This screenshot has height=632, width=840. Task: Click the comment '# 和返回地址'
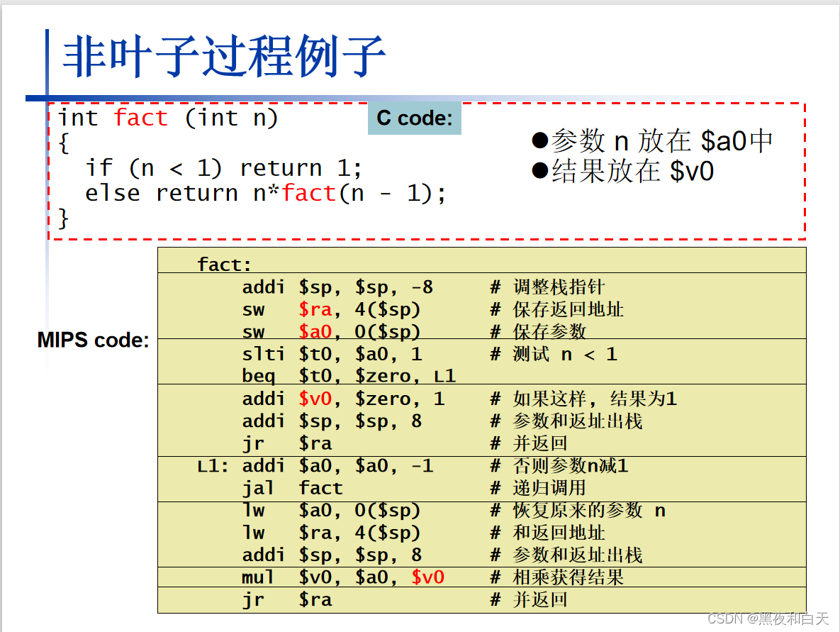[x=547, y=533]
